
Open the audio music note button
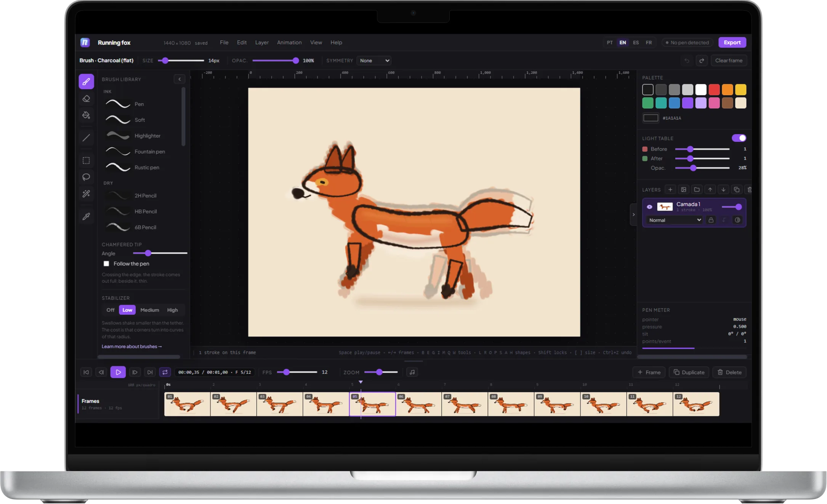click(412, 373)
